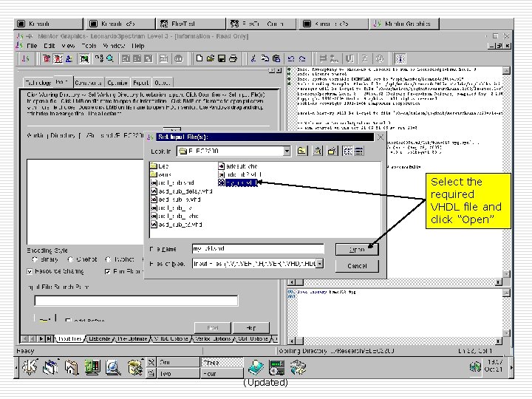Click the FlexTest taskbar window button

coord(191,24)
